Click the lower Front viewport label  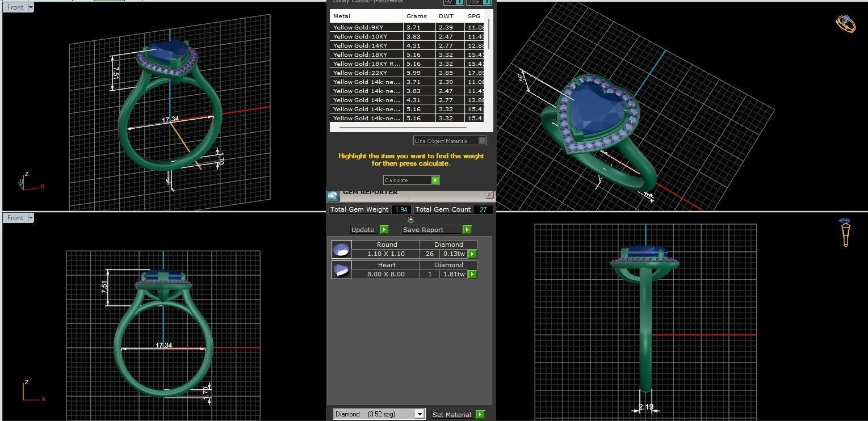pos(15,218)
